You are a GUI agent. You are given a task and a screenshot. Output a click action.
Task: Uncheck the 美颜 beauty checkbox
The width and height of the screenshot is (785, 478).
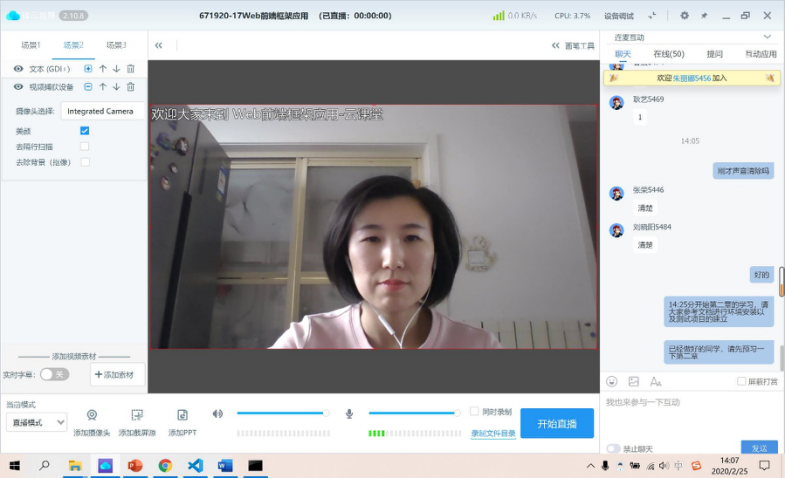[85, 131]
